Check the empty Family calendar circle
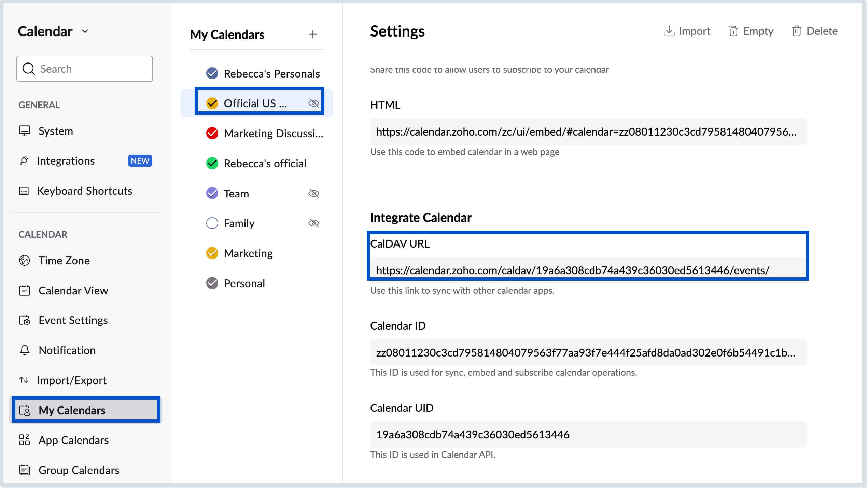Screen dimensions: 868x489 pyautogui.click(x=212, y=223)
